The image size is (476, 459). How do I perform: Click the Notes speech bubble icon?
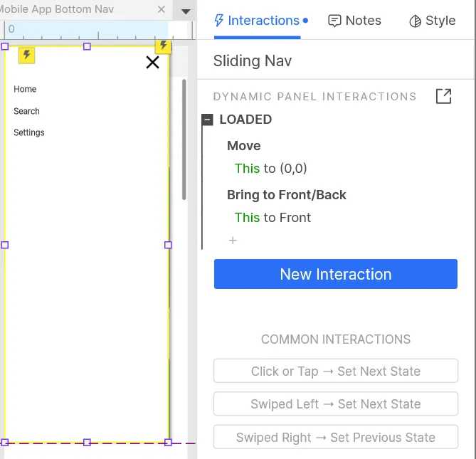334,21
